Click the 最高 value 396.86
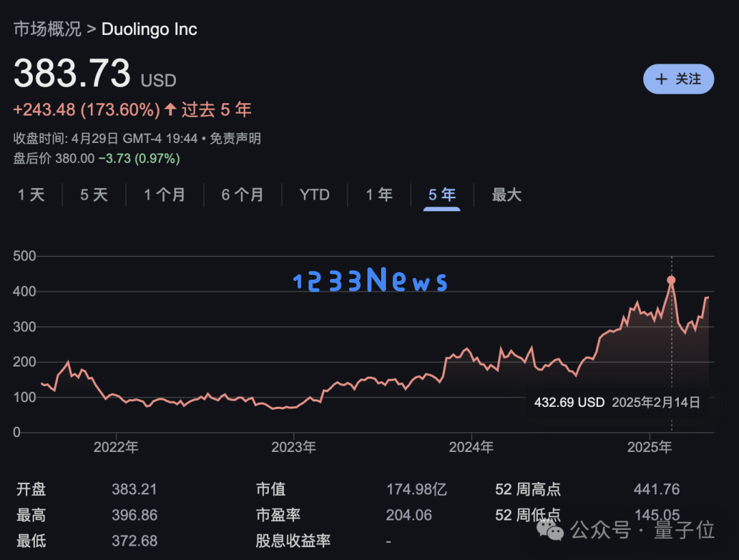The image size is (739, 560). point(134,515)
